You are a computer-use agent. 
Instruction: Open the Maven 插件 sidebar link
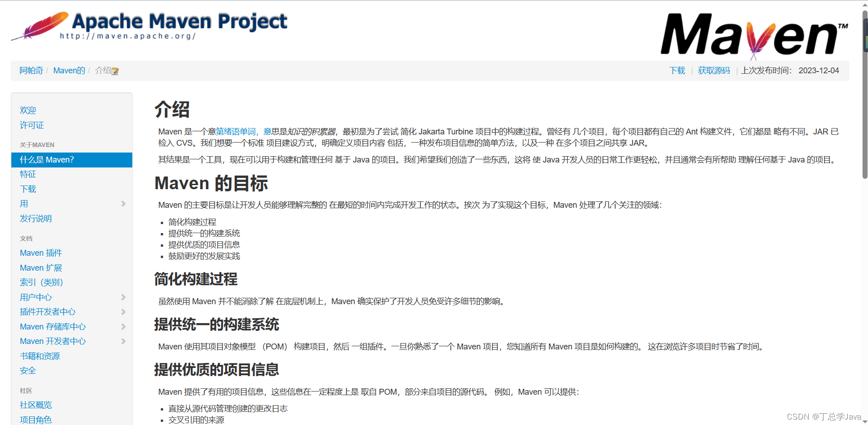[41, 253]
